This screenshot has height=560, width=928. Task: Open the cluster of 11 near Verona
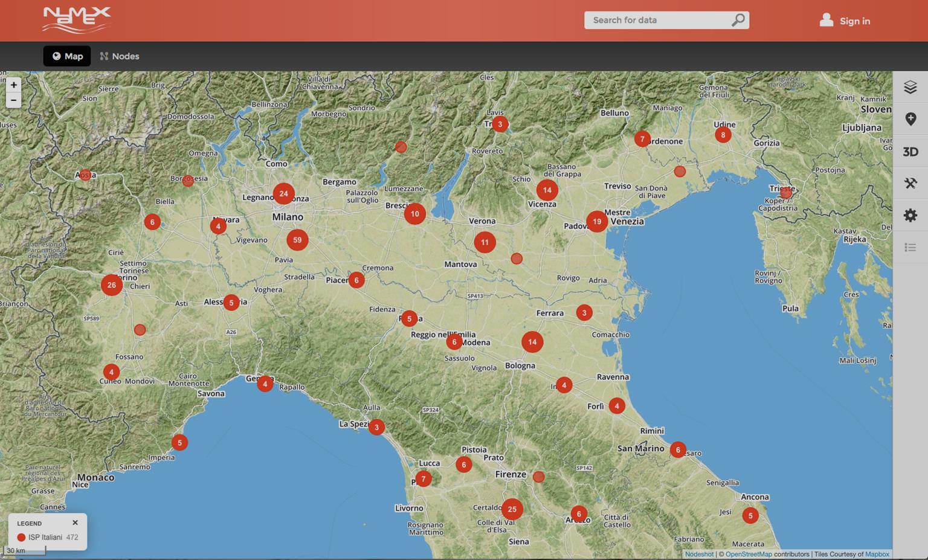pos(485,242)
